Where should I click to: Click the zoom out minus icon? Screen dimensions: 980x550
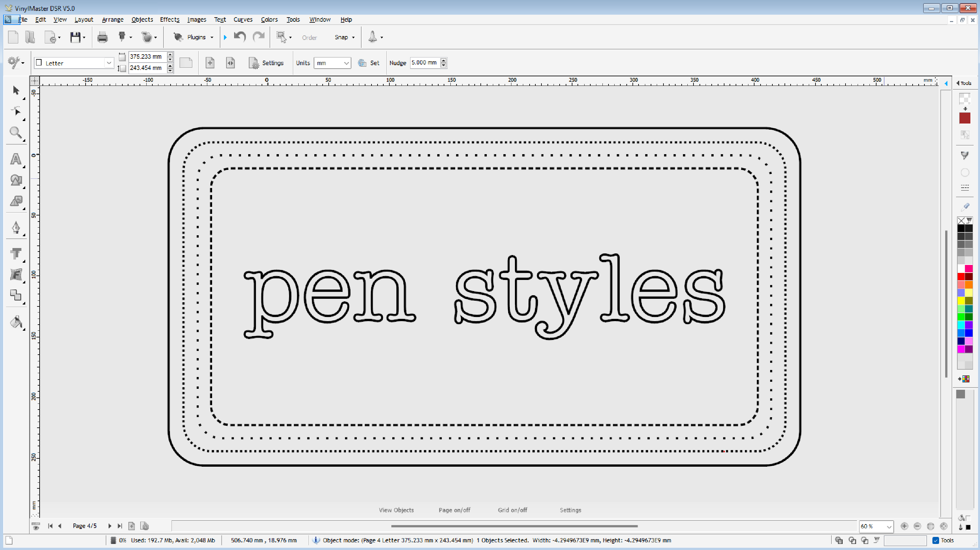[x=917, y=526]
